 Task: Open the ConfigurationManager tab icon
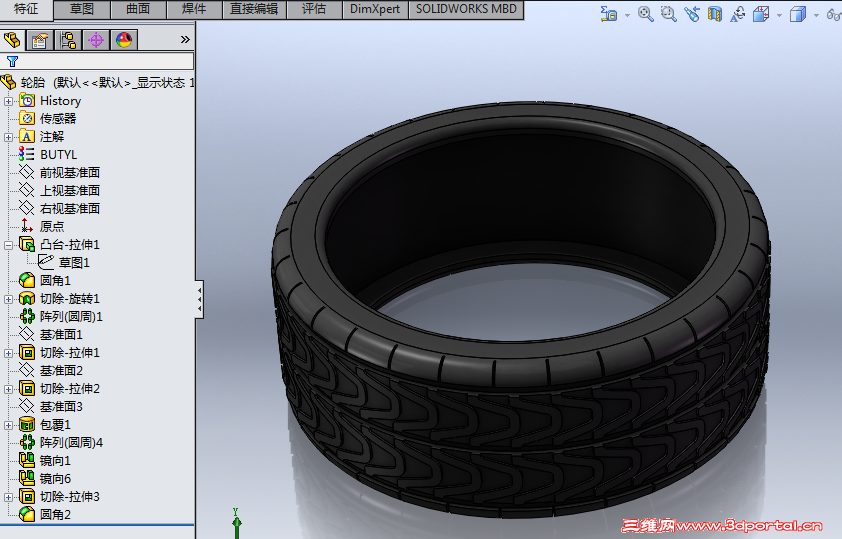[x=68, y=40]
